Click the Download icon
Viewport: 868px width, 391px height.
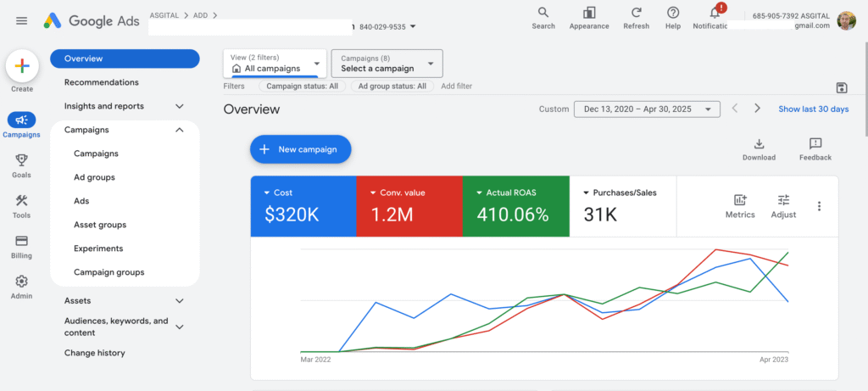pyautogui.click(x=759, y=144)
